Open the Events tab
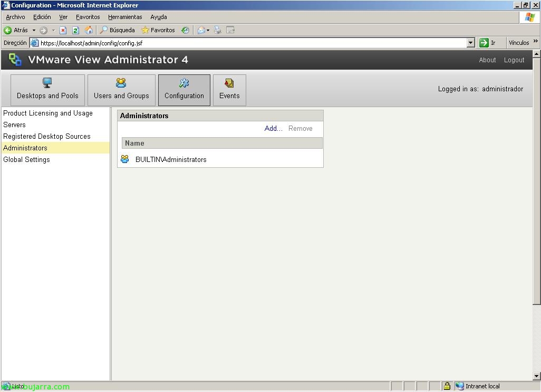The height and width of the screenshot is (392, 541). pos(229,90)
